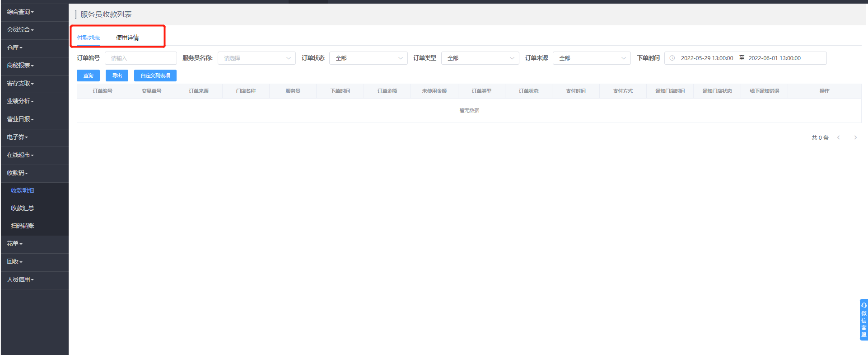Click 订单状态 column header in table
Viewport: 868px width, 355px height.
tap(528, 91)
